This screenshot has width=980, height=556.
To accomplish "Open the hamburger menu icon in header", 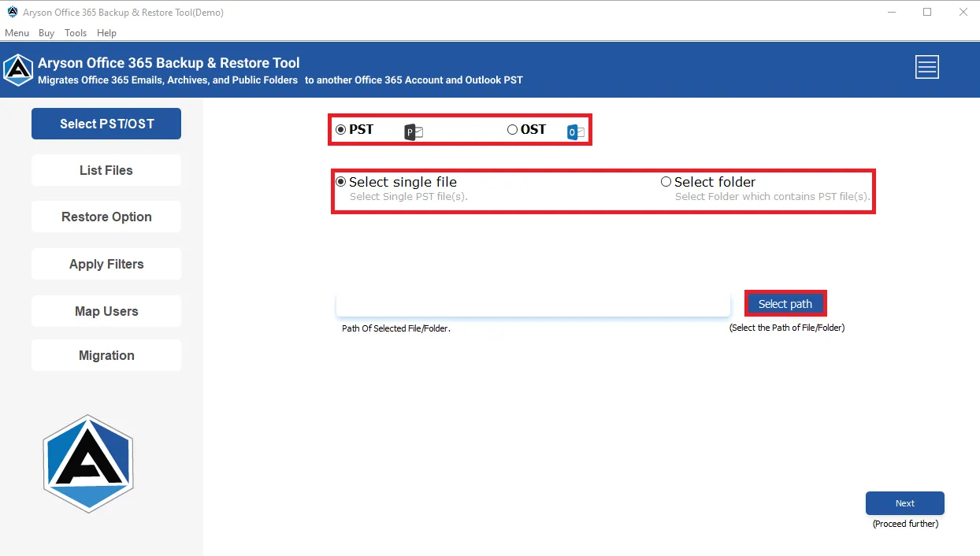I will coord(926,68).
